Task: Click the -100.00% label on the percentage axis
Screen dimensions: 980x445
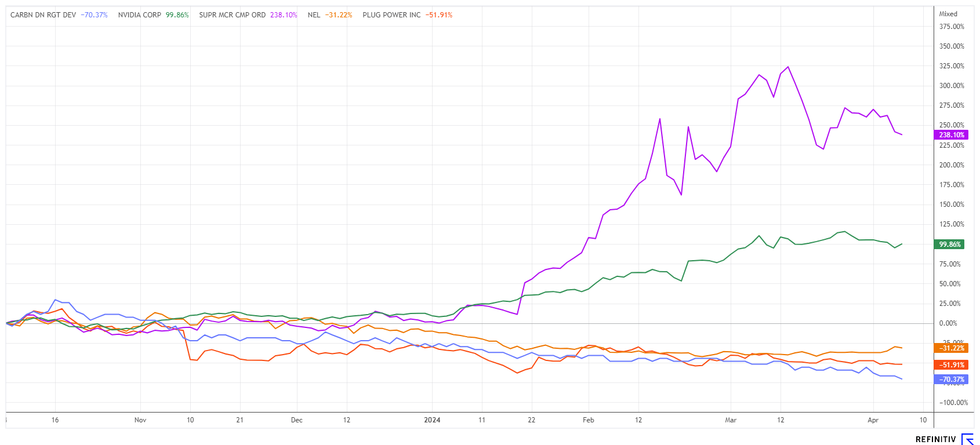Action: [954, 403]
